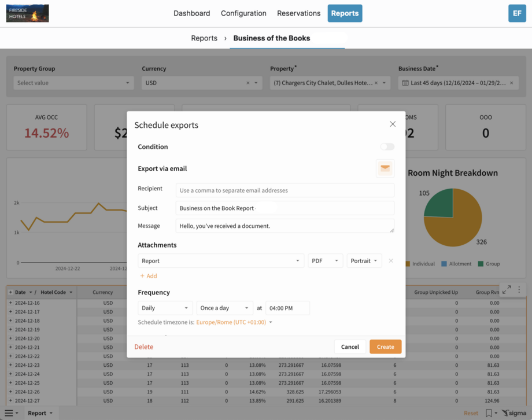Expand the 2024-12-27 table row

(x=10, y=400)
